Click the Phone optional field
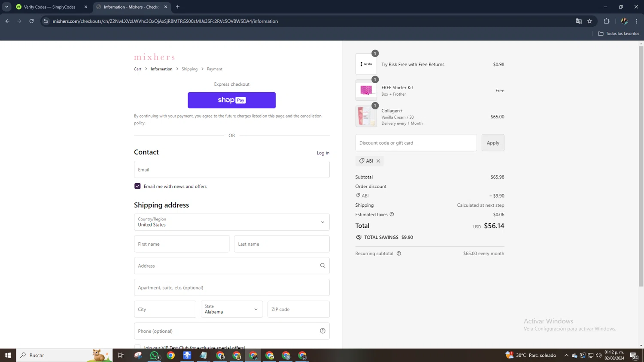 coord(231,331)
